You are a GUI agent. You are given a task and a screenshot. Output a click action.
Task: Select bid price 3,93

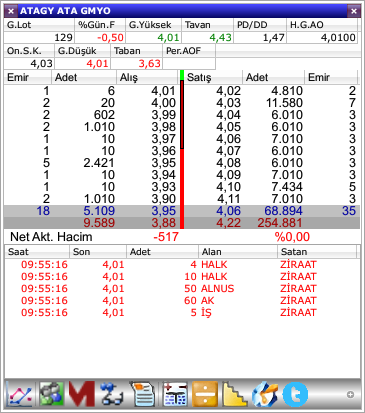[x=163, y=187]
